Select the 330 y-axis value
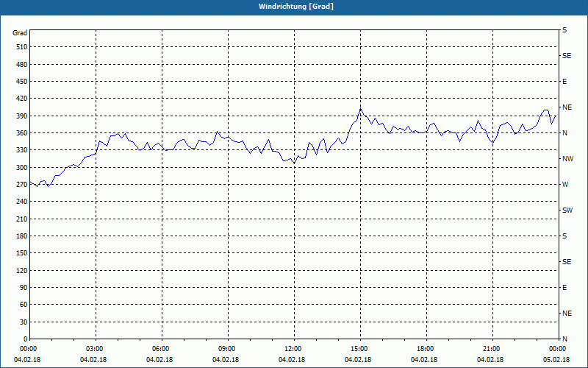The width and height of the screenshot is (588, 368). tap(21, 150)
